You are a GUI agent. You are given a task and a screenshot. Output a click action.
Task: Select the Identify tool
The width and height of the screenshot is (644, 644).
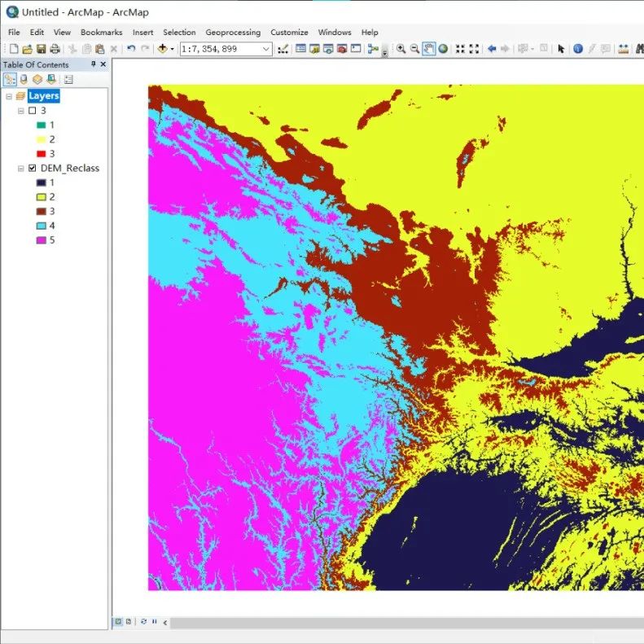pyautogui.click(x=578, y=49)
